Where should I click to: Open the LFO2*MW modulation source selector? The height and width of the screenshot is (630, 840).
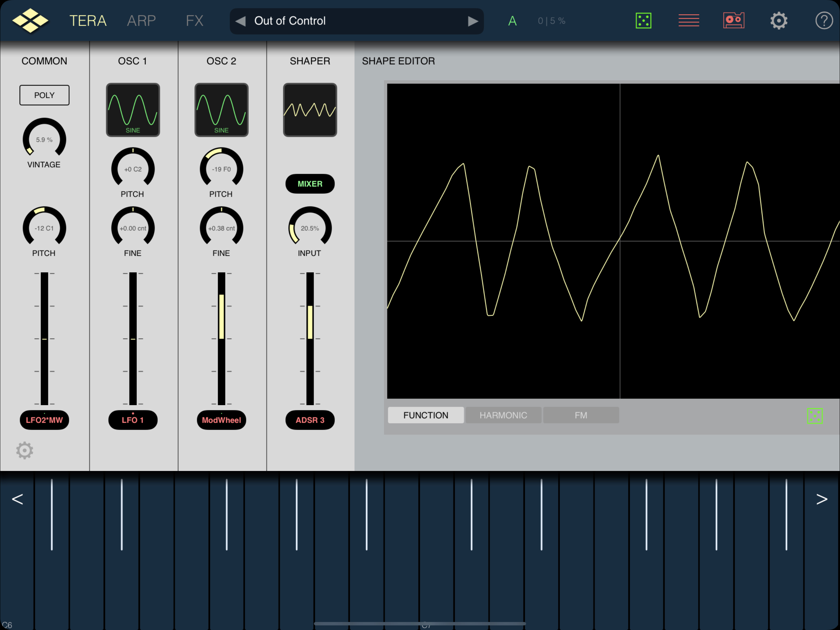45,420
